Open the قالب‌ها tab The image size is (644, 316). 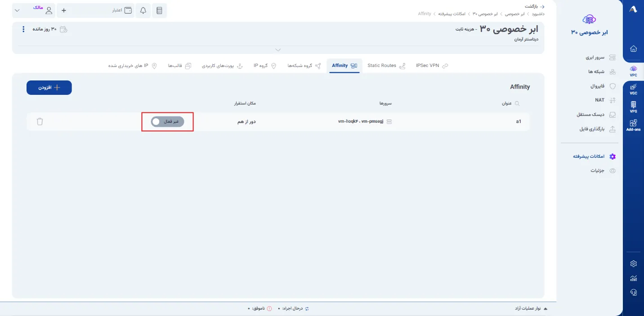(x=179, y=66)
